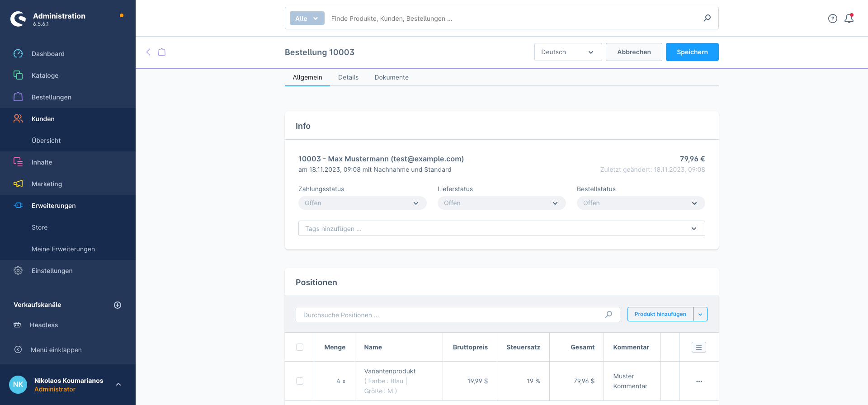The height and width of the screenshot is (405, 868).
Task: Click the Bestellungen bag icon in the sidebar
Action: (x=18, y=97)
